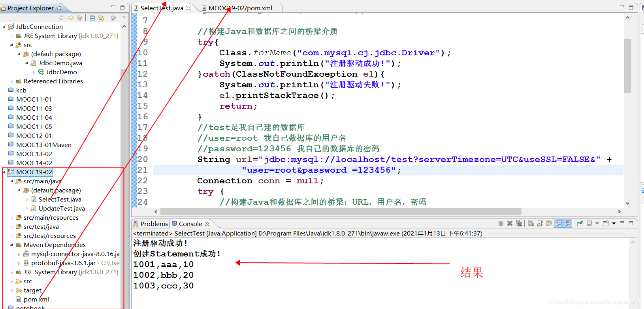Image resolution: width=644 pixels, height=309 pixels.
Task: Toggle Scroll Lock in Console
Action: pyautogui.click(x=540, y=224)
